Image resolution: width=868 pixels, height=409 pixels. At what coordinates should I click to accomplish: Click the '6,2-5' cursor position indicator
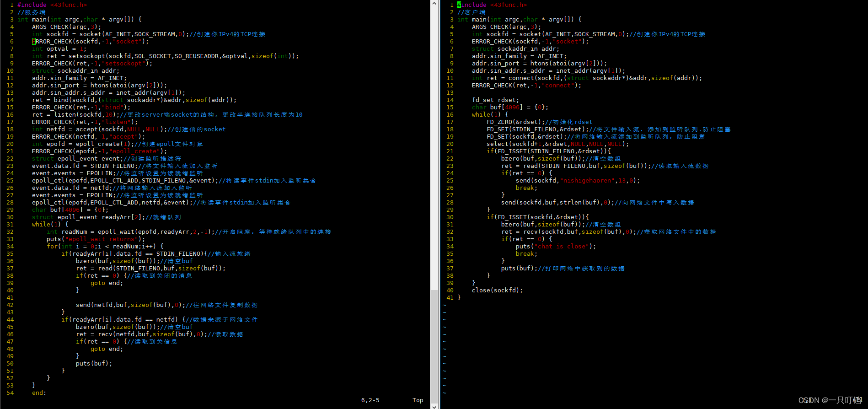tap(370, 400)
